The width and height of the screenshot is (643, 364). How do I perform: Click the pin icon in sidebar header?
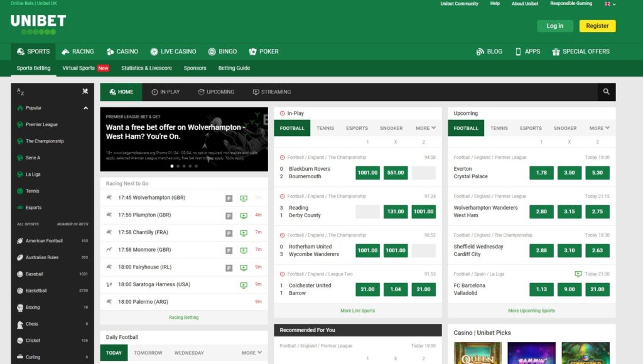(85, 91)
